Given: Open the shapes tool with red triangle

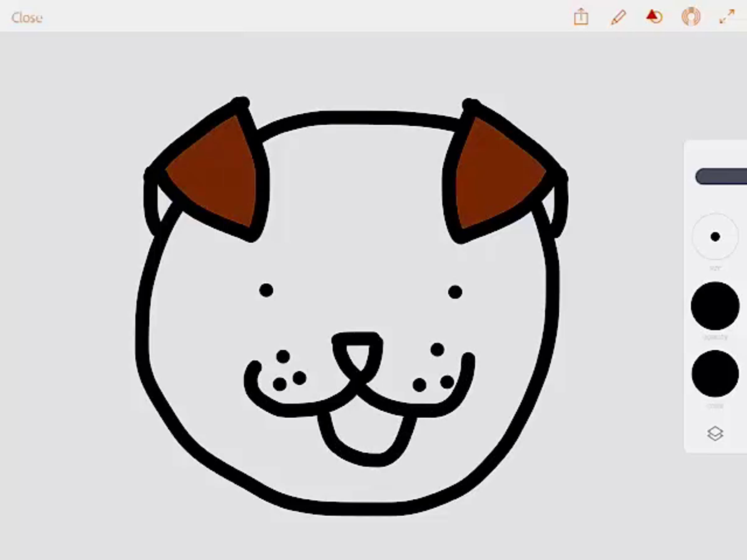Looking at the screenshot, I should [654, 16].
